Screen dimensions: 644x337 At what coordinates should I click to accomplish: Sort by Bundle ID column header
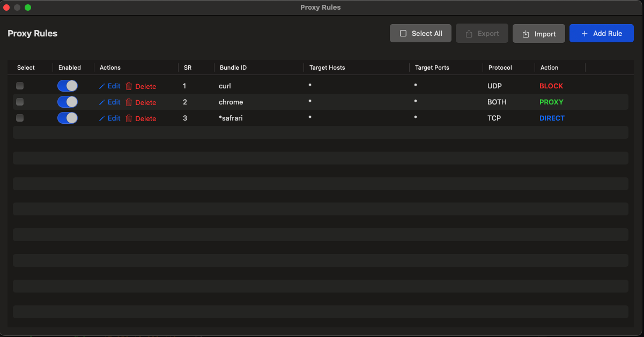click(x=233, y=68)
